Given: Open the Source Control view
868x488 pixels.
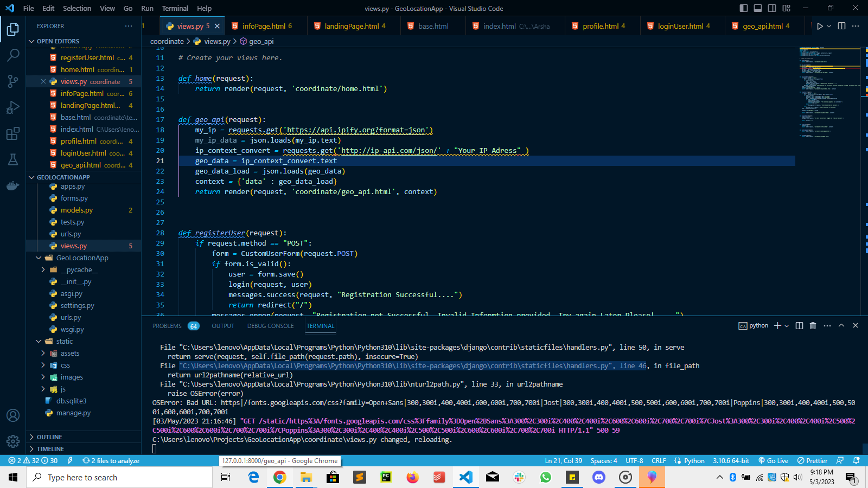Looking at the screenshot, I should [13, 81].
